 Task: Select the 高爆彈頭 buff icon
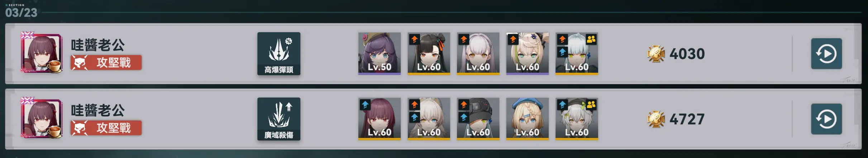pos(279,54)
